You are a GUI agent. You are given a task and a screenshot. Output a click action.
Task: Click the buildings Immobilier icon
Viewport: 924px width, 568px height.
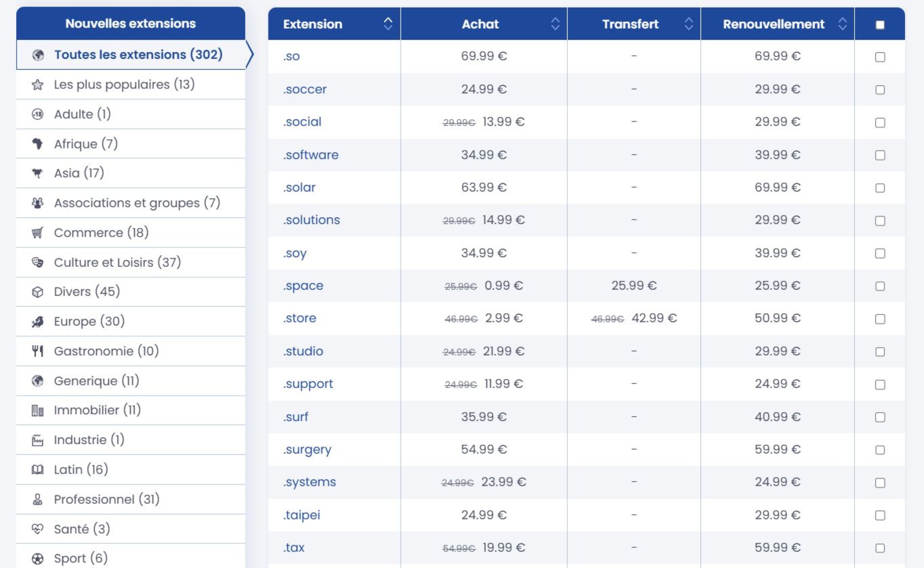[37, 410]
